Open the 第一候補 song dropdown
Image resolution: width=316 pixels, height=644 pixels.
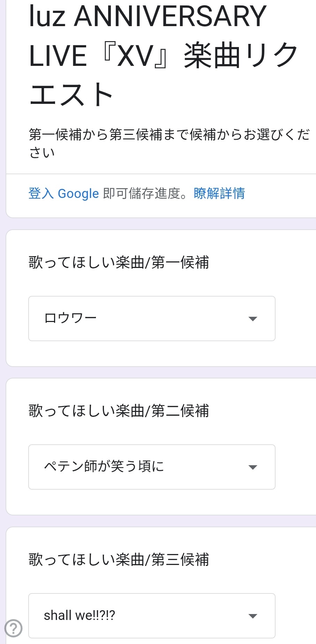tap(152, 319)
